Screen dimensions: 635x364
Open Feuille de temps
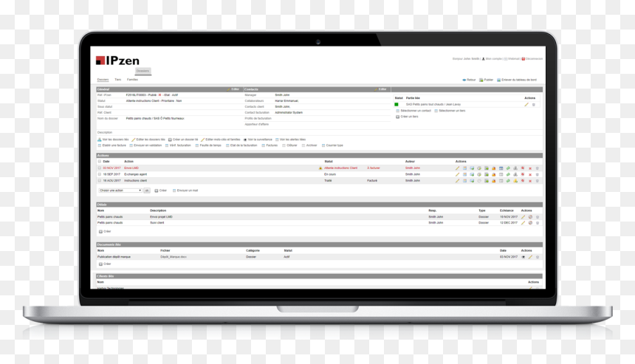pos(208,145)
